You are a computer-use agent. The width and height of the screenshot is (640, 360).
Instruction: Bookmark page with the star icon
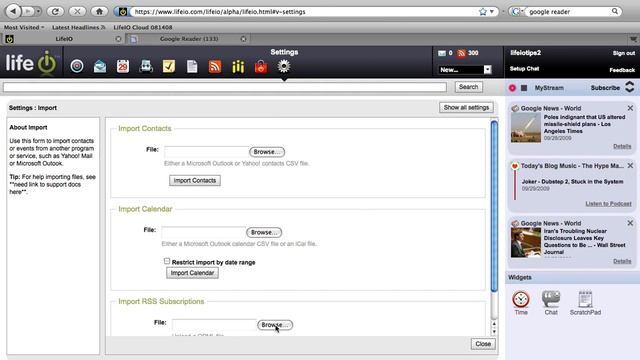(x=483, y=12)
